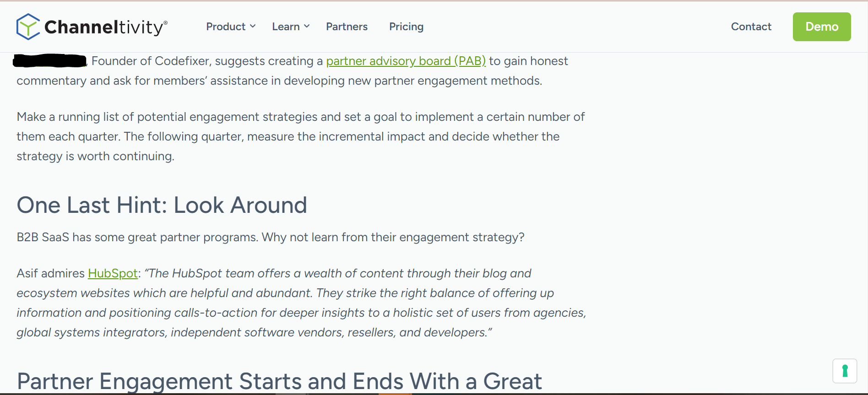Image resolution: width=868 pixels, height=395 pixels.
Task: Click the Channeltivity hexagon logo icon
Action: coord(27,27)
